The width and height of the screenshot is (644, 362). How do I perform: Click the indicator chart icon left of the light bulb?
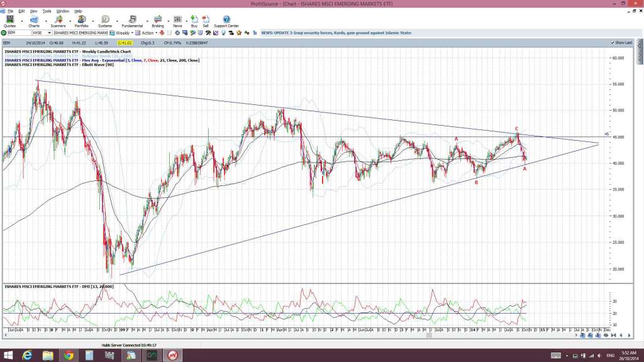pyautogui.click(x=215, y=33)
